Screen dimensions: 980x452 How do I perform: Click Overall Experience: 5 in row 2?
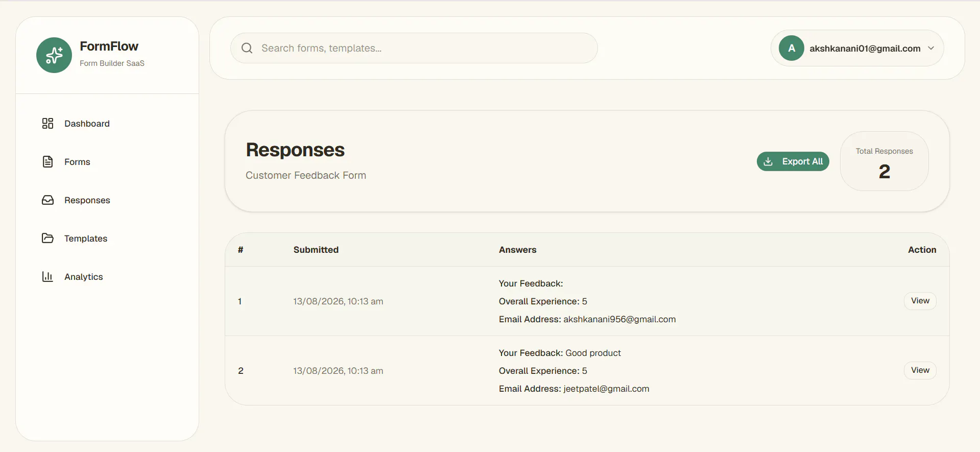tap(543, 371)
